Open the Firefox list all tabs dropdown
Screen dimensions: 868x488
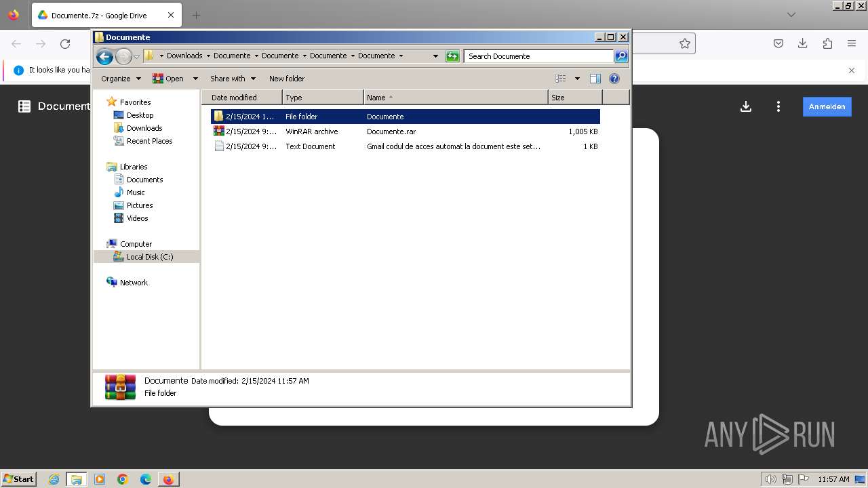tap(791, 15)
